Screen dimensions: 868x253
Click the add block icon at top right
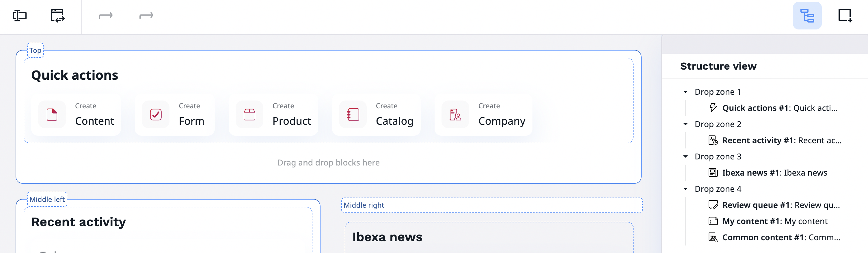[845, 16]
